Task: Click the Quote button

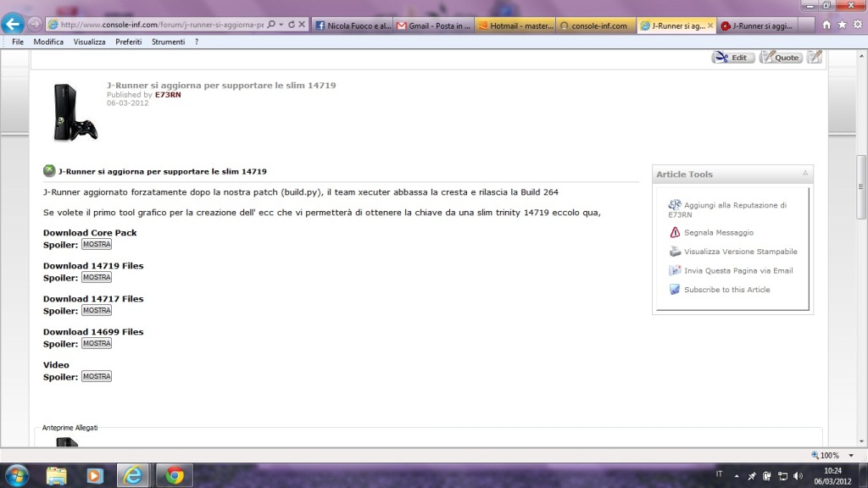Action: (x=781, y=58)
